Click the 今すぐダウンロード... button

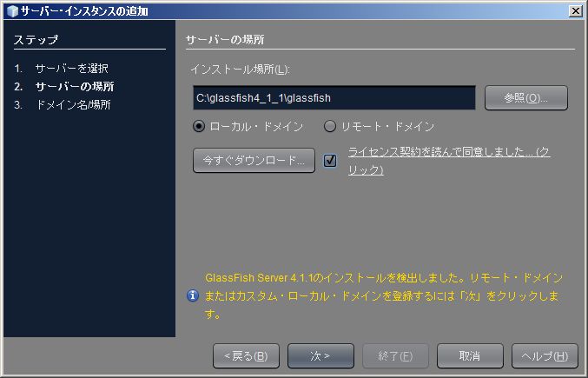pos(254,161)
